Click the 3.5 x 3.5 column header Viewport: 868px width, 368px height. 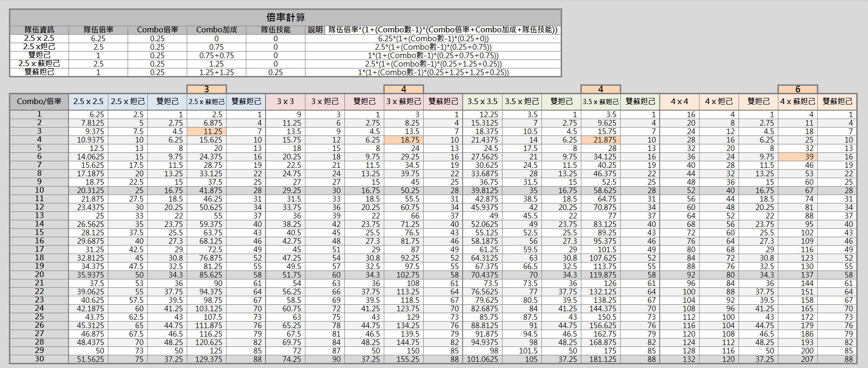(x=482, y=101)
